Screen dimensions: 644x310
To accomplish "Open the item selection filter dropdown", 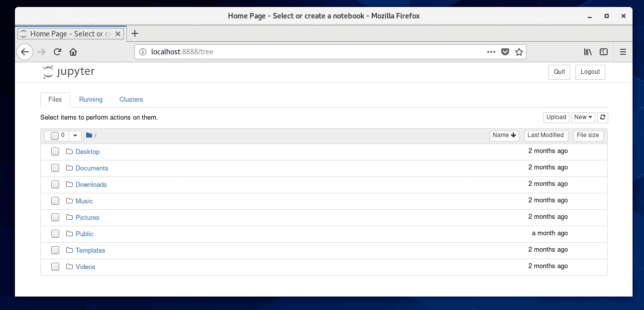I will click(x=74, y=135).
